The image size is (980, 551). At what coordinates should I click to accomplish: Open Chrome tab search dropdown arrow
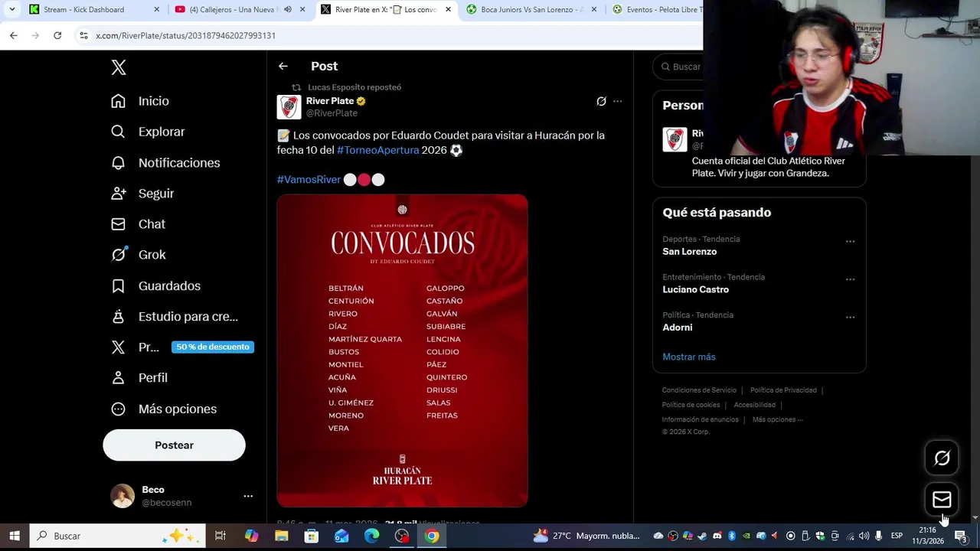point(11,10)
